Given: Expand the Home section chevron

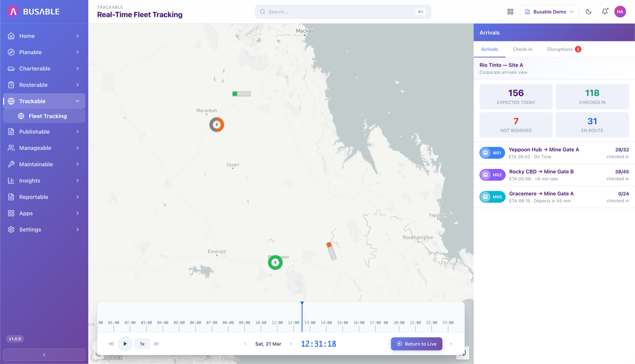Looking at the screenshot, I should click(77, 36).
